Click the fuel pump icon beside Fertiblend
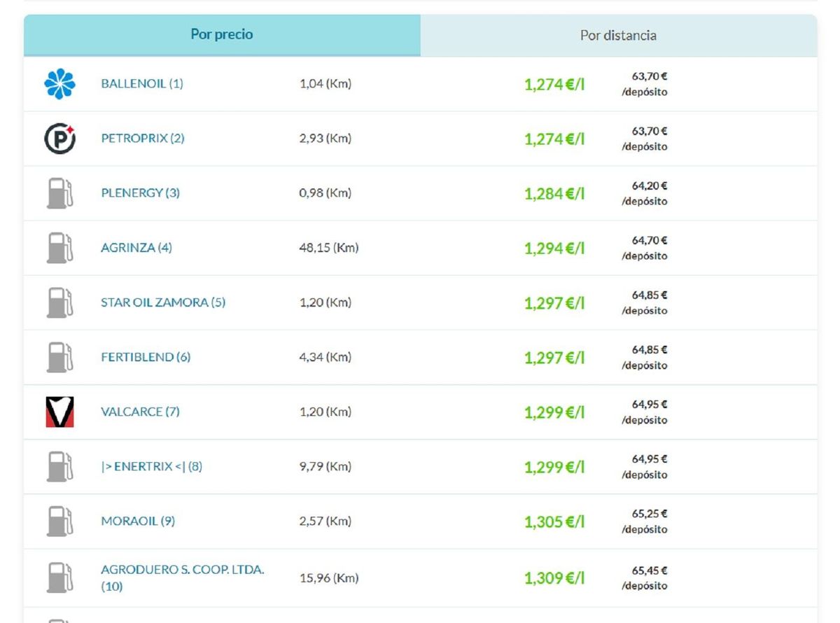The height and width of the screenshot is (623, 840). (59, 357)
